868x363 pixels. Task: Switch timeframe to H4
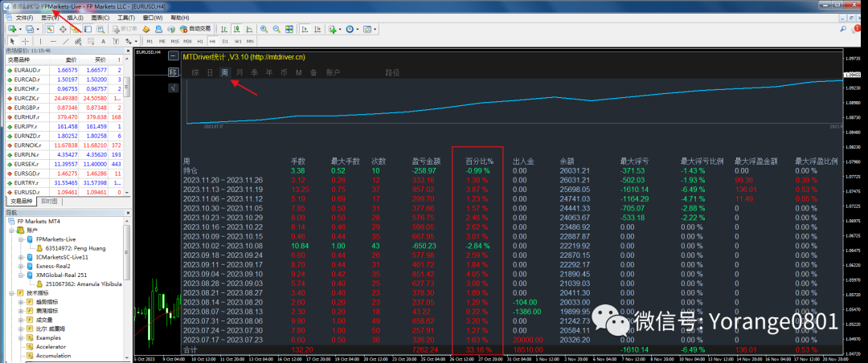coord(212,41)
